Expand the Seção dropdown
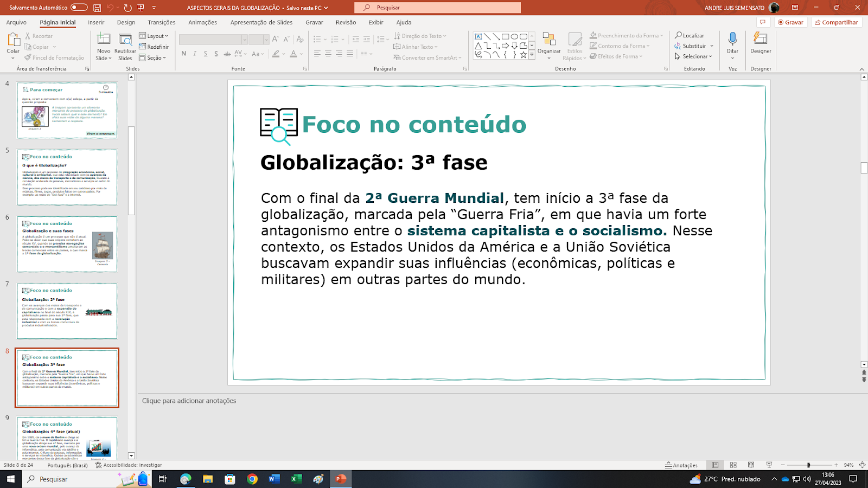868x488 pixels. click(153, 57)
